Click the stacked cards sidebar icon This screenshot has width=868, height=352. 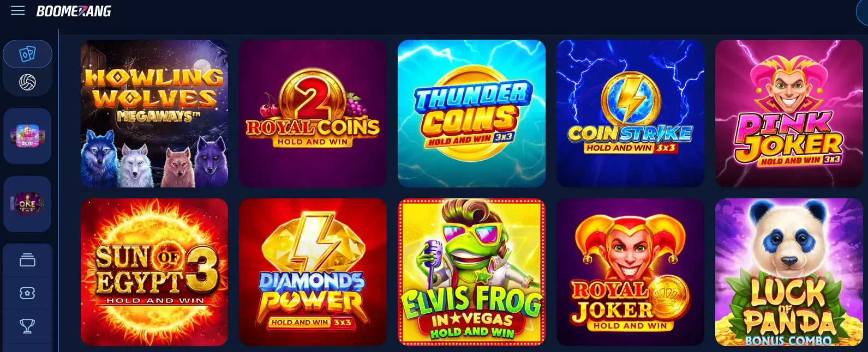pos(27,260)
